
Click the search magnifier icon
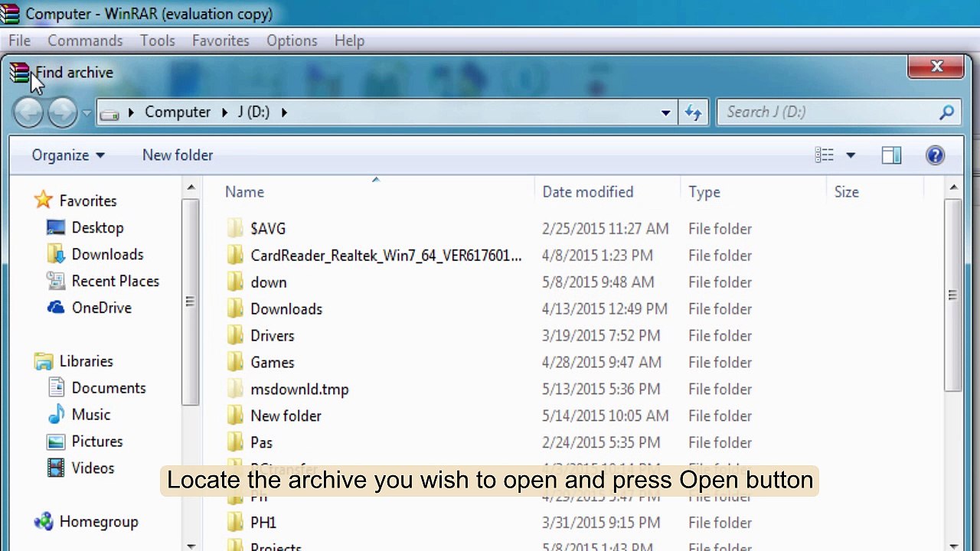pyautogui.click(x=947, y=112)
